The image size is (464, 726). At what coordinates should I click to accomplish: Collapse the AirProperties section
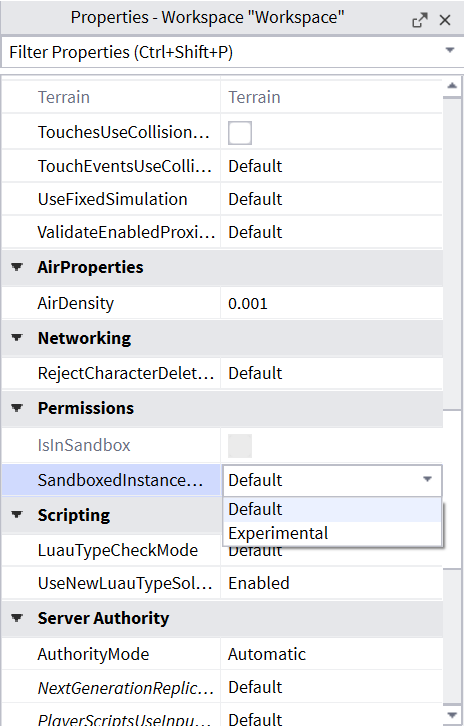(17, 267)
